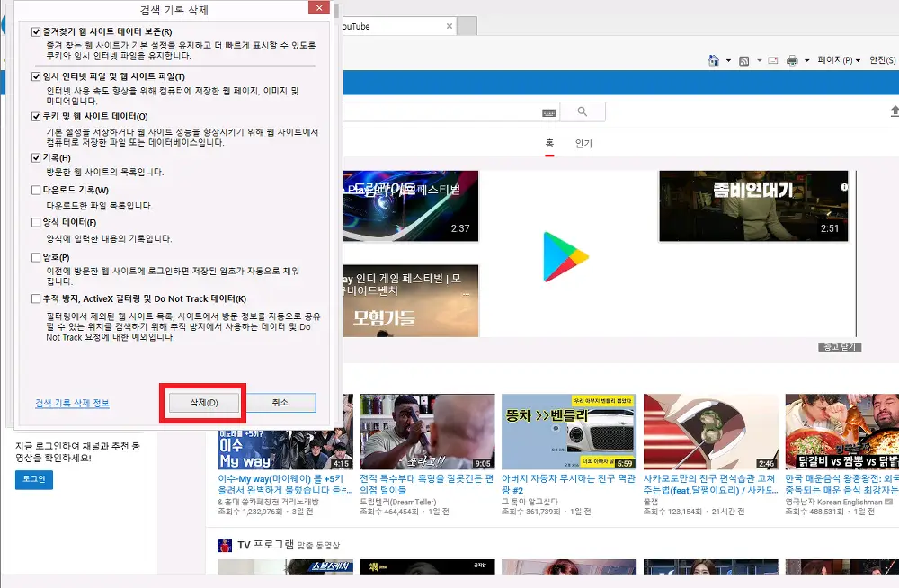Expand the Print dropdown arrow

point(806,60)
